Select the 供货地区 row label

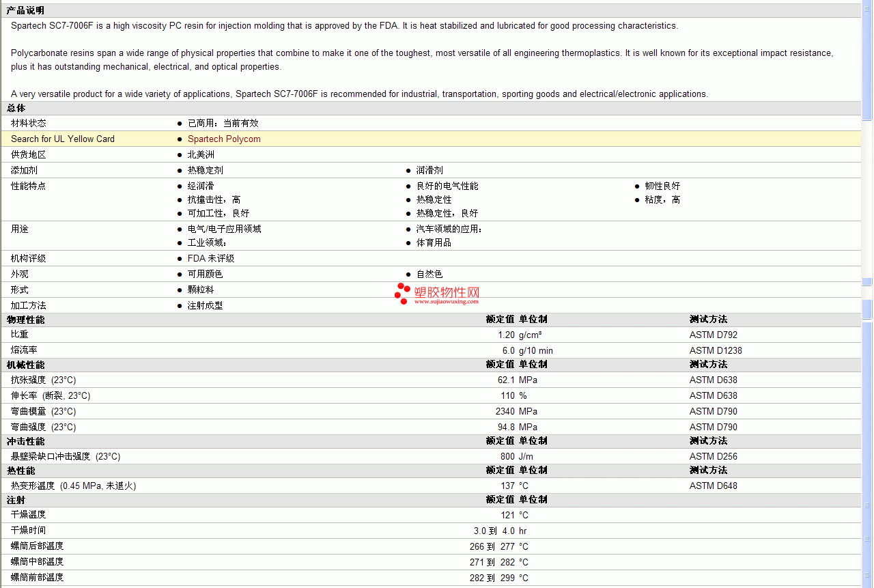coord(29,154)
